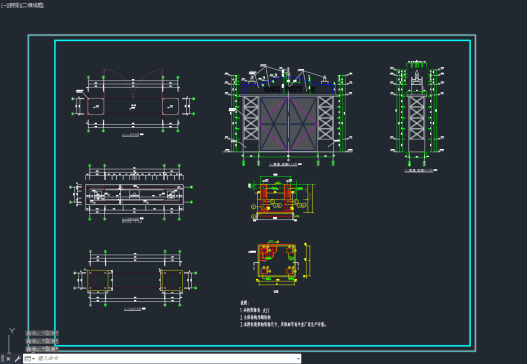Click the notes heading text '说明:'
Viewport: 527px width, 364px height.
tap(244, 303)
